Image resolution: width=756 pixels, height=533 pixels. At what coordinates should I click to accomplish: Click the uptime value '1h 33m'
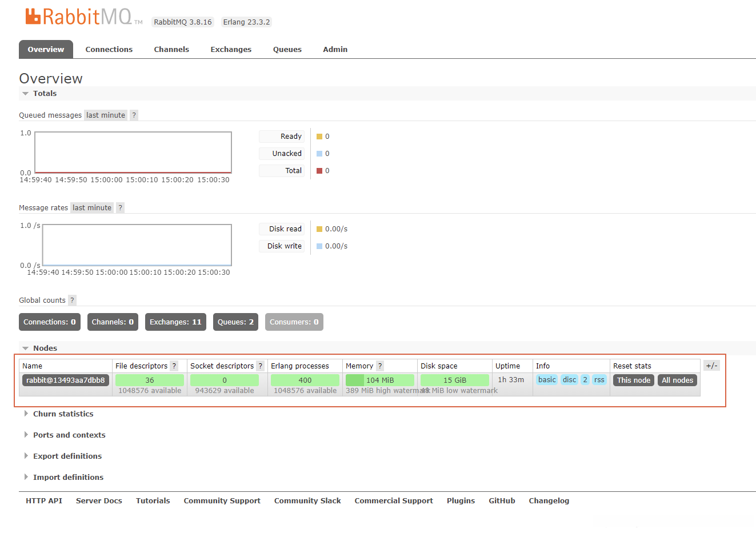511,380
